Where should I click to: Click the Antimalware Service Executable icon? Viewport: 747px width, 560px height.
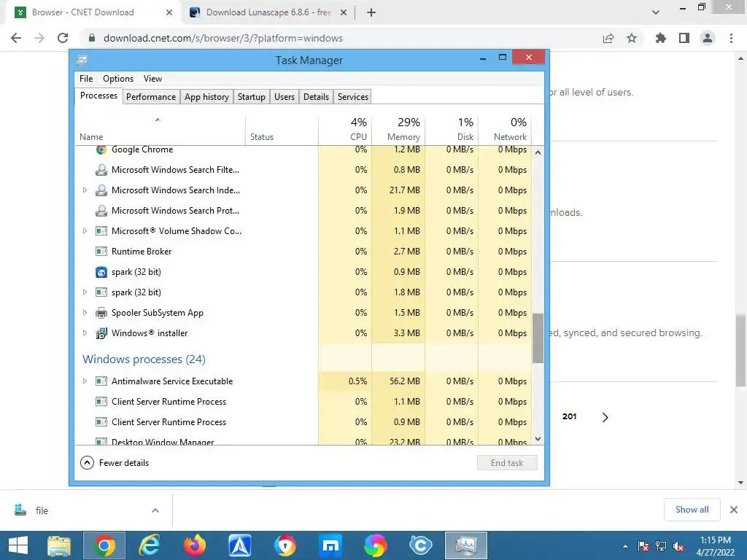(101, 381)
